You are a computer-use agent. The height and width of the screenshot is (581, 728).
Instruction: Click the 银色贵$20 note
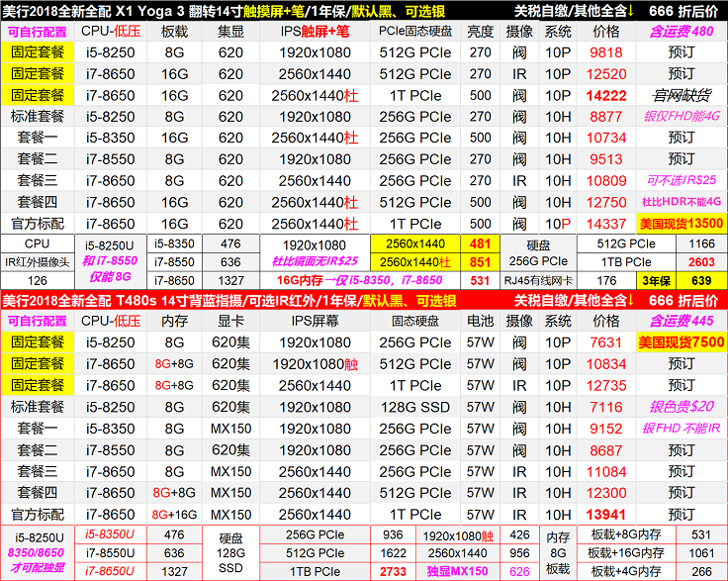[682, 407]
